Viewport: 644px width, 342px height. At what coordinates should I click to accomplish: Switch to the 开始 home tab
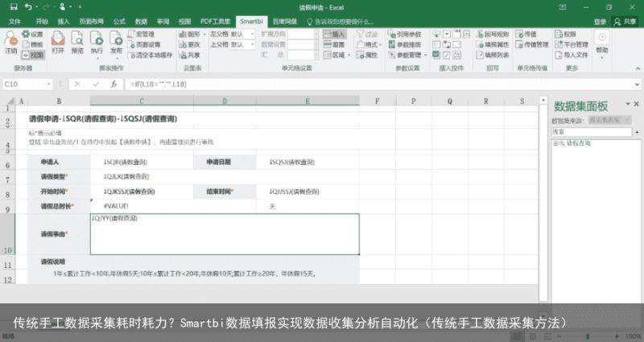click(x=42, y=22)
